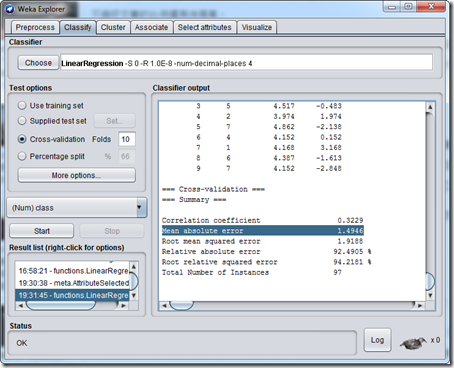Click the predicted value 4.517
454x368 pixels.
point(284,106)
